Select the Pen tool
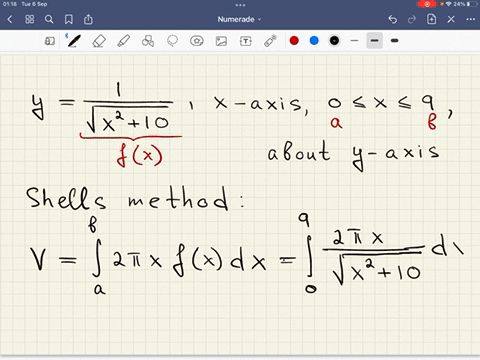480x360 pixels. (73, 41)
